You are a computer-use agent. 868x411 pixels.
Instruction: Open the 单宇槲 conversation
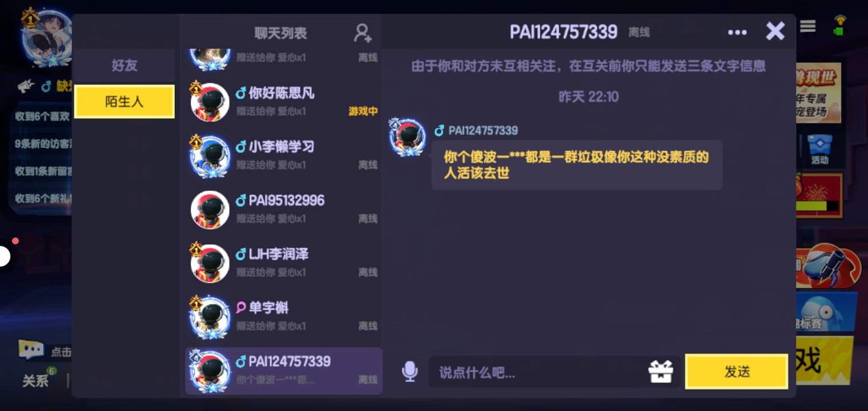[x=284, y=316]
